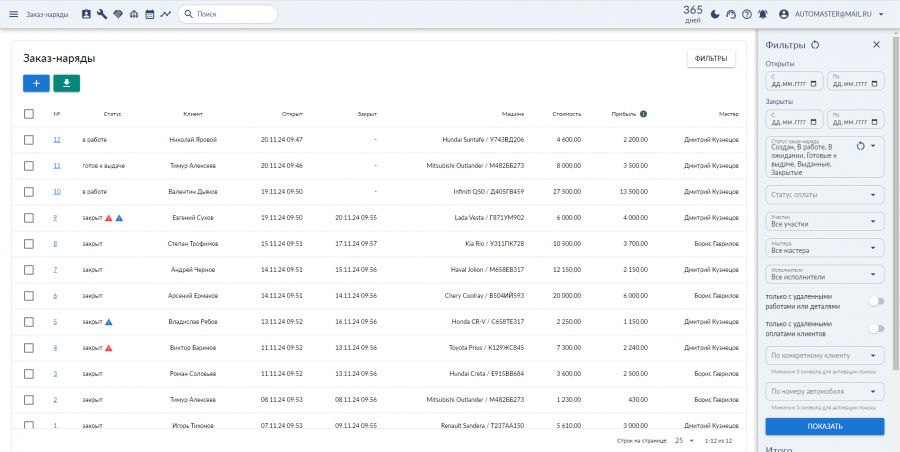This screenshot has width=900, height=452.
Task: Sort table by Стоимость column header
Action: coord(567,114)
